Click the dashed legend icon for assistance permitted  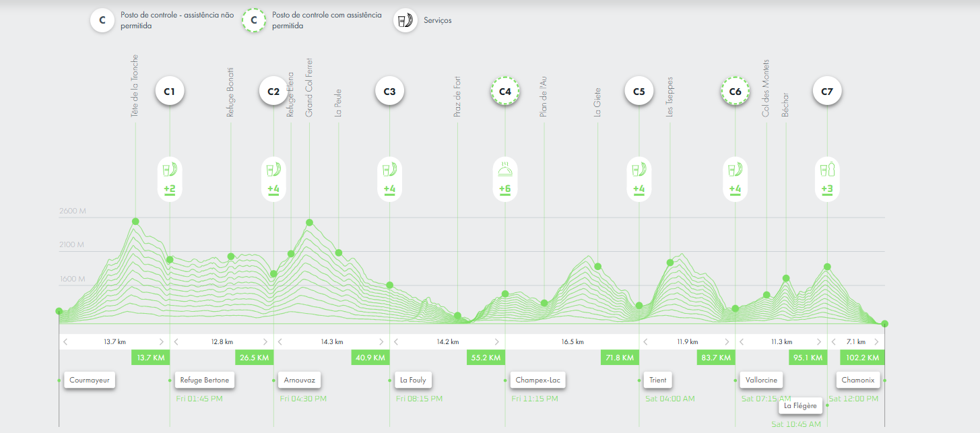click(x=254, y=20)
